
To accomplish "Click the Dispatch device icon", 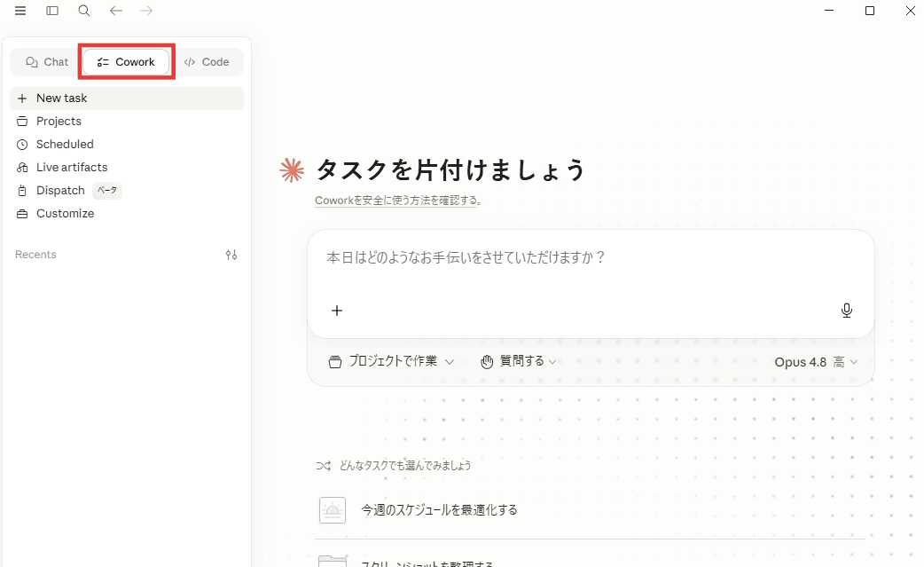I will point(22,191).
